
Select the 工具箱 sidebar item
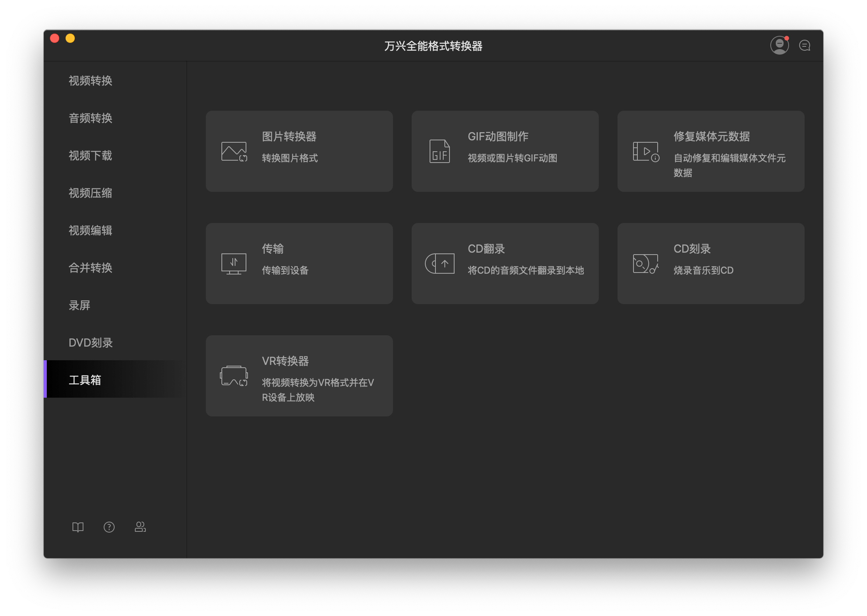pyautogui.click(x=113, y=379)
